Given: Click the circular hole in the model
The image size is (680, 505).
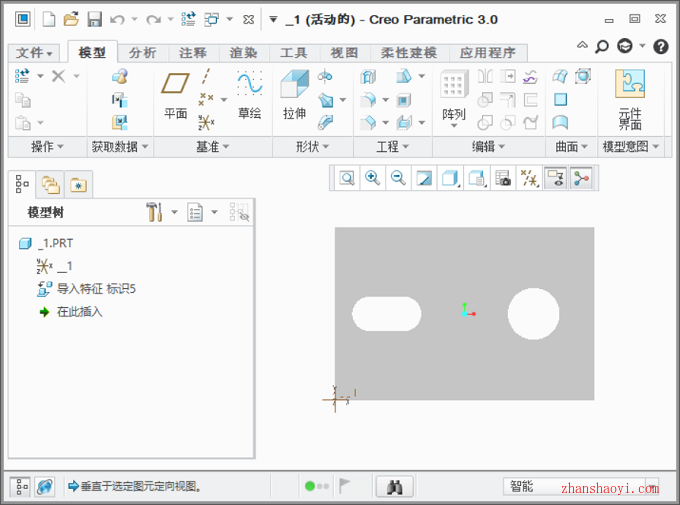Looking at the screenshot, I should click(x=533, y=314).
